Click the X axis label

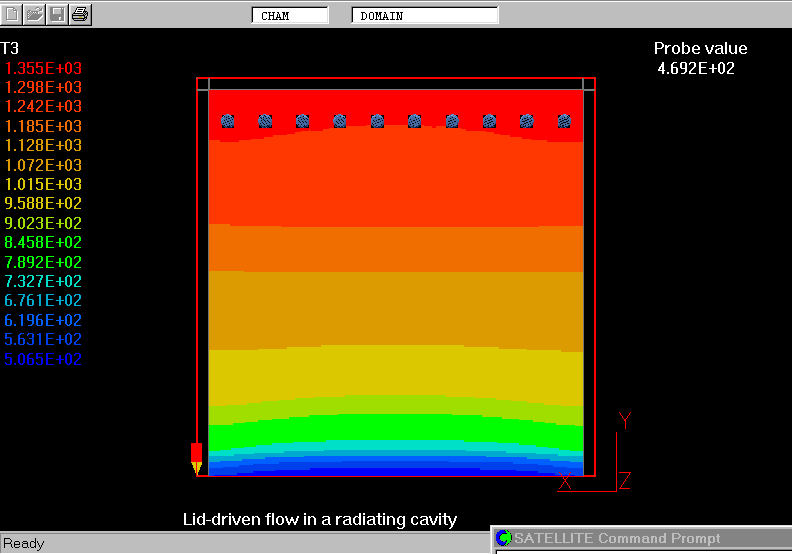point(565,482)
